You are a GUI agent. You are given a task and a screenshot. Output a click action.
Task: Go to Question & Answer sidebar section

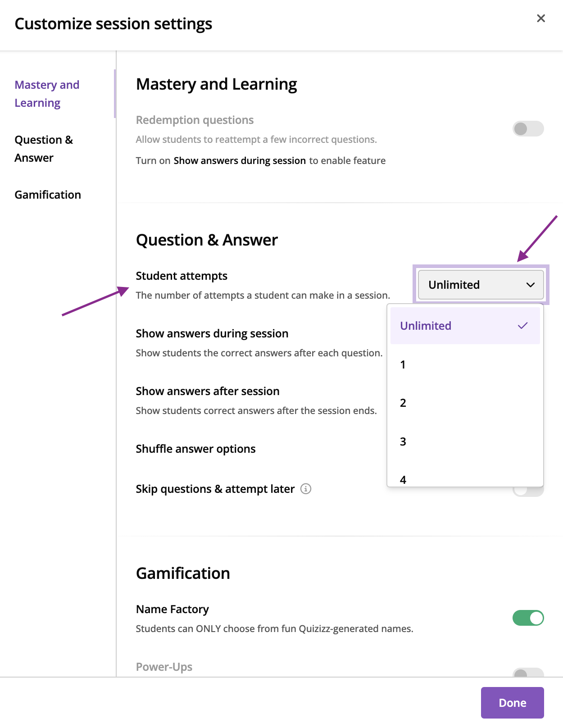tap(44, 149)
